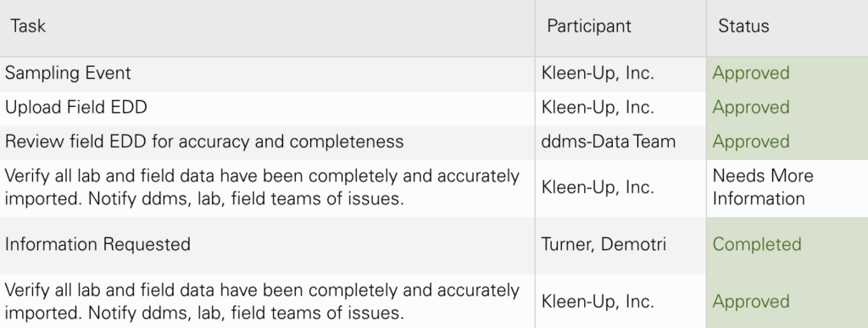Screen dimensions: 868x328
Task: Click the ddms-Data Team participant cell
Action: click(x=609, y=142)
